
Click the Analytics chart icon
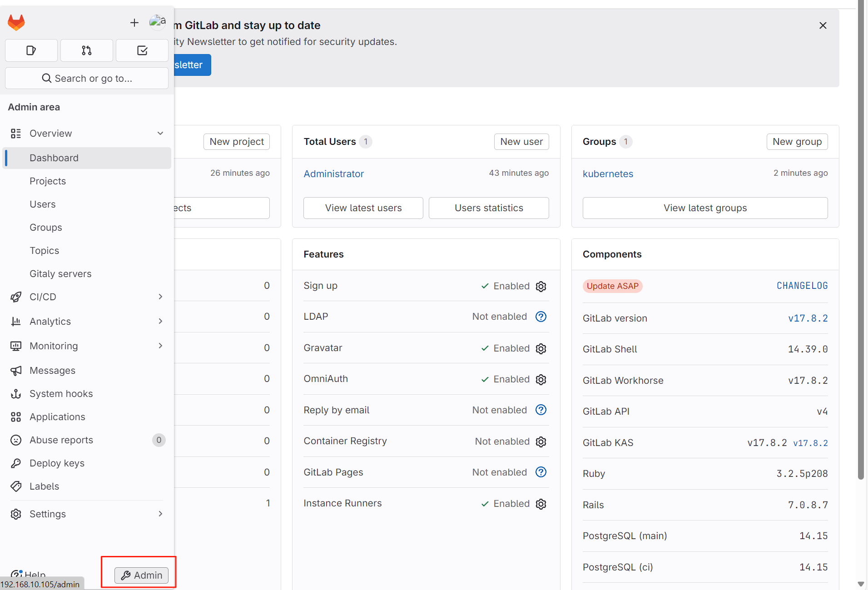[x=16, y=322]
